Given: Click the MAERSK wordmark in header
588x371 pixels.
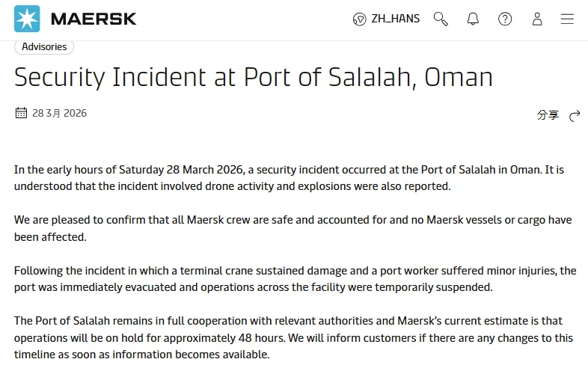Looking at the screenshot, I should pos(94,19).
